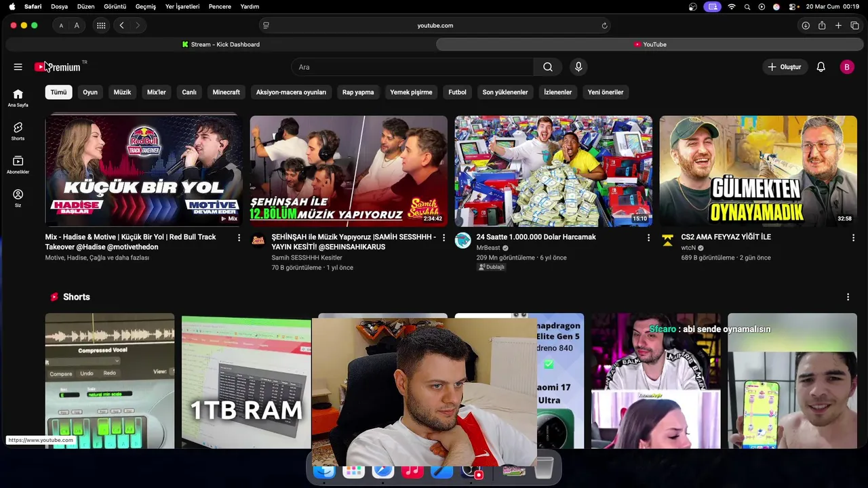Open the wtcN channel link
The image size is (868, 488).
point(688,248)
